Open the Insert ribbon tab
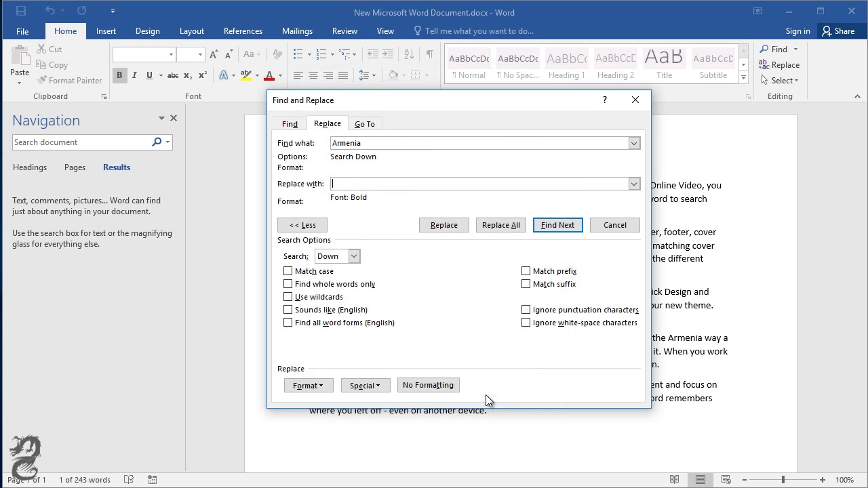 pos(106,31)
